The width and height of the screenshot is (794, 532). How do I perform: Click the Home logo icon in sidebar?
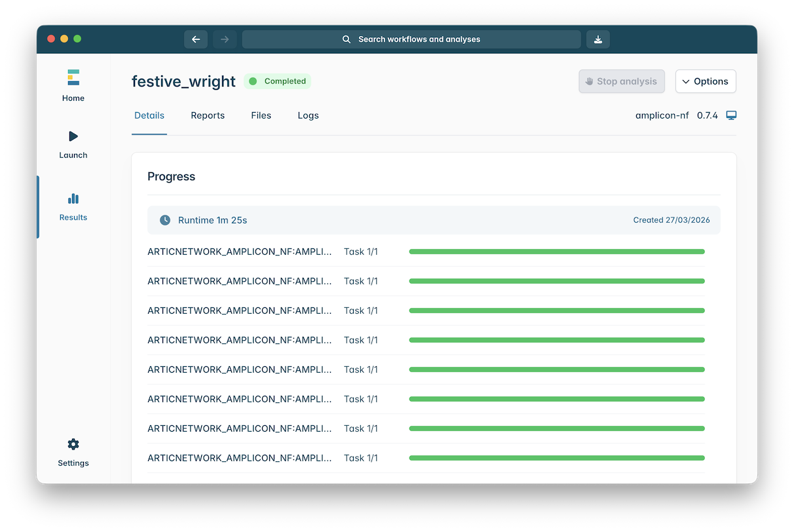click(x=73, y=77)
